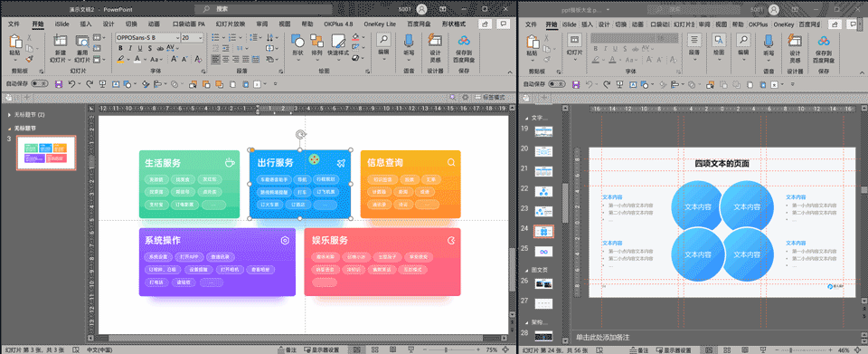Toggle Bold in left window
This screenshot has width=868, height=354.
[x=120, y=48]
